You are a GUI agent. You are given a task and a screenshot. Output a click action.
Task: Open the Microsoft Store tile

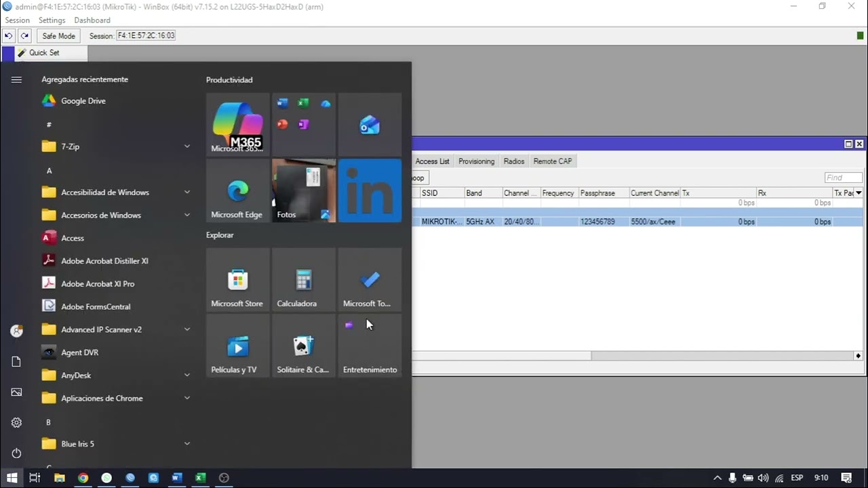[237, 279]
